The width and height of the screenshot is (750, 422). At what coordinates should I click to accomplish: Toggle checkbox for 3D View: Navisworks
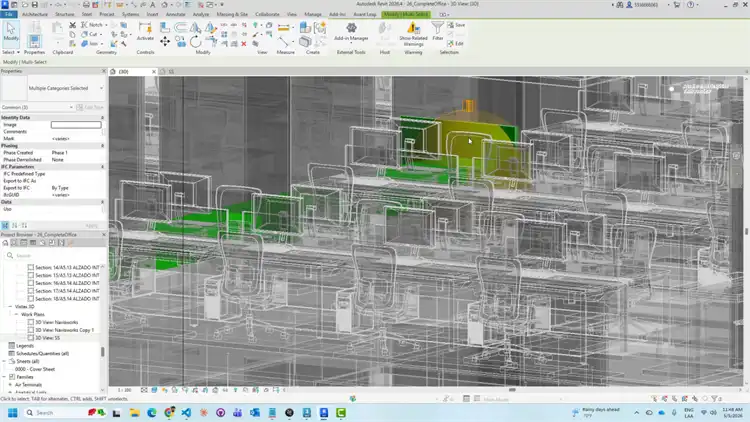[31, 322]
